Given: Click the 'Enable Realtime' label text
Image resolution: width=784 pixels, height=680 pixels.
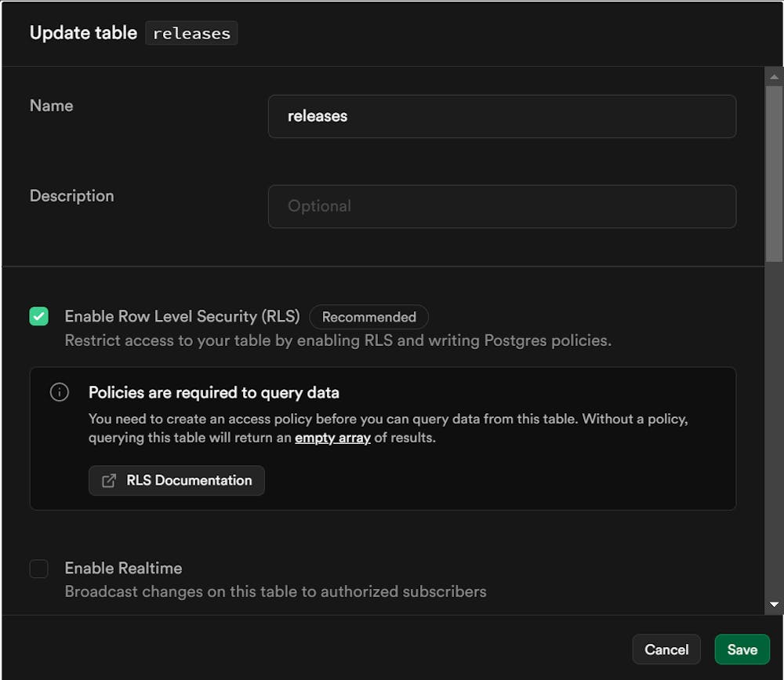Looking at the screenshot, I should pyautogui.click(x=123, y=568).
